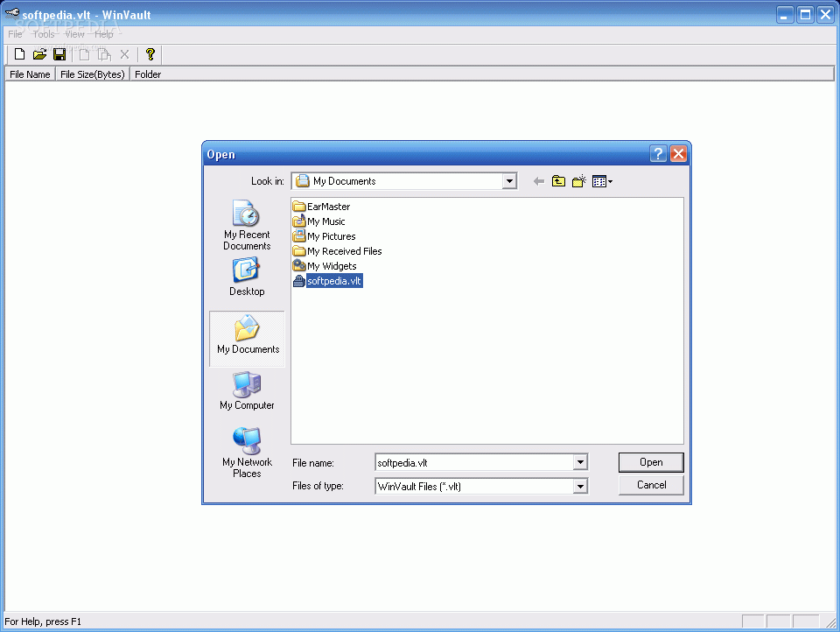Select the EarMaster folder
This screenshot has width=840, height=632.
[322, 207]
